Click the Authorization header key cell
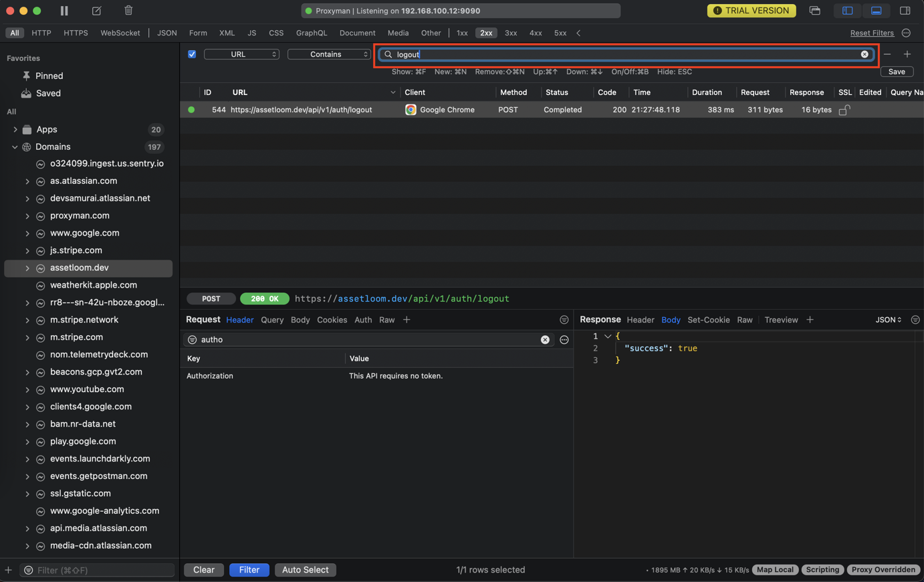The image size is (924, 582). [210, 376]
